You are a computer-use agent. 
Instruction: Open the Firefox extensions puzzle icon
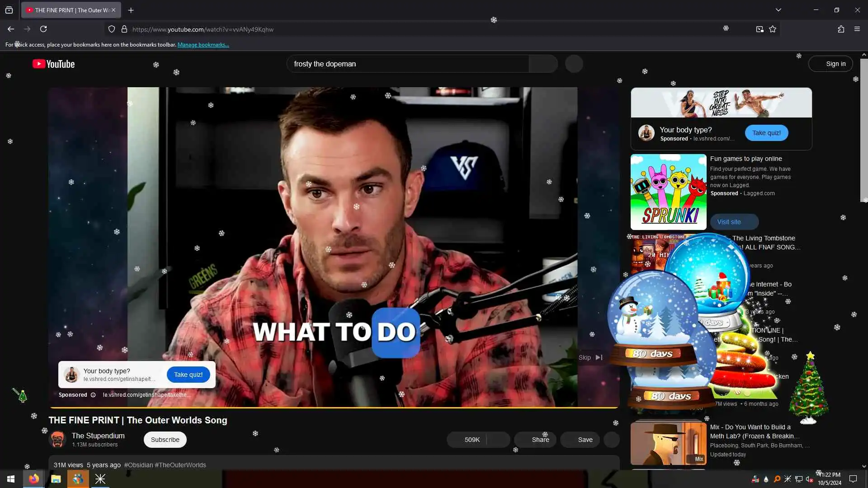click(841, 29)
